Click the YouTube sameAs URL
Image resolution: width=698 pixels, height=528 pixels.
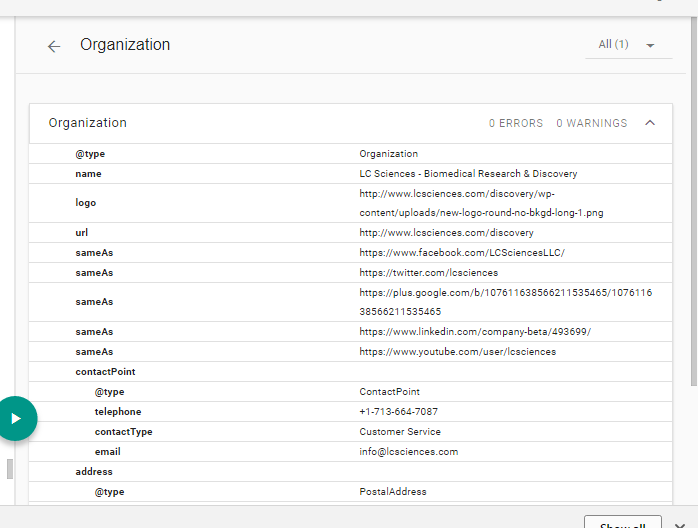coord(458,352)
